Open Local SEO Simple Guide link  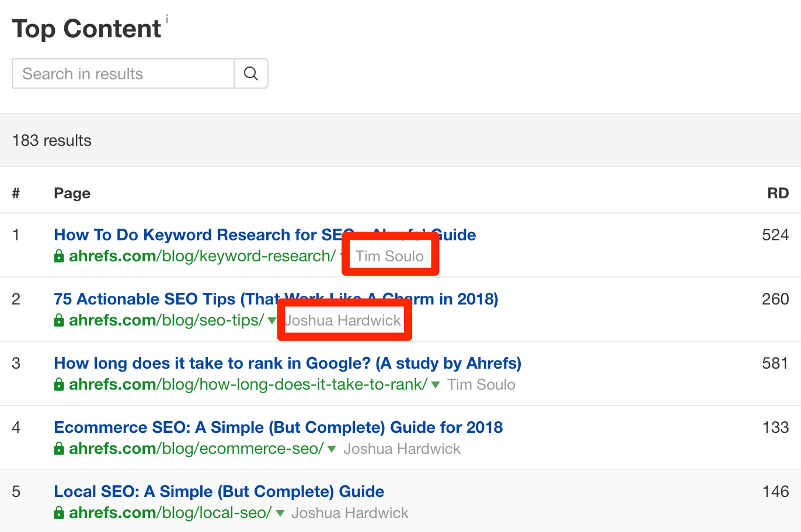219,492
